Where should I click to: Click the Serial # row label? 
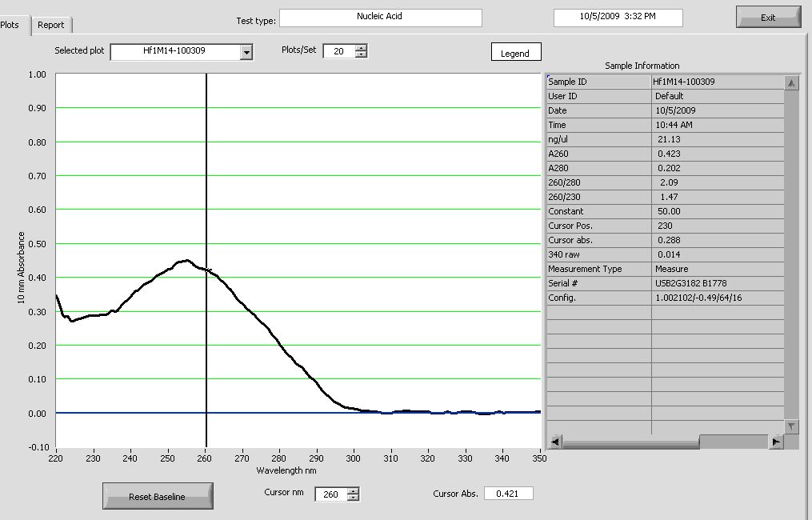click(562, 284)
